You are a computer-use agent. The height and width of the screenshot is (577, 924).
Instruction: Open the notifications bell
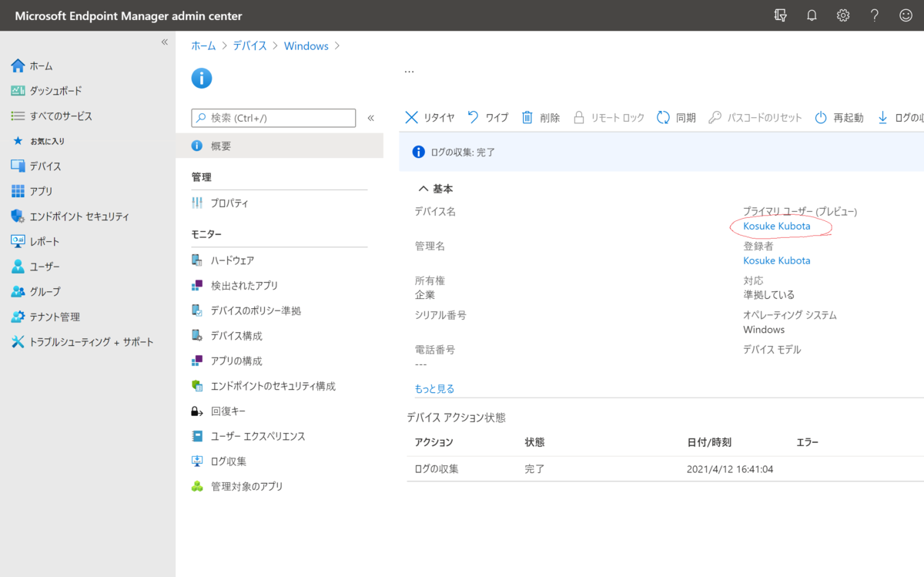tap(812, 15)
